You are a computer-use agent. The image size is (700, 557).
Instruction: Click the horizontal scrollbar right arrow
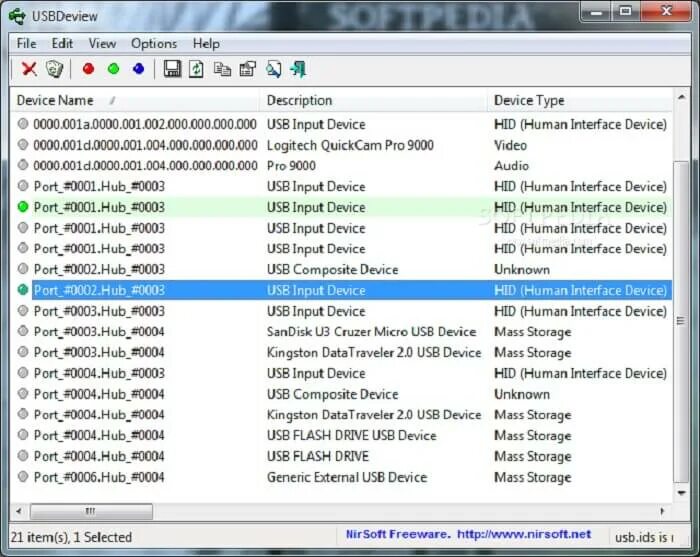coord(662,511)
